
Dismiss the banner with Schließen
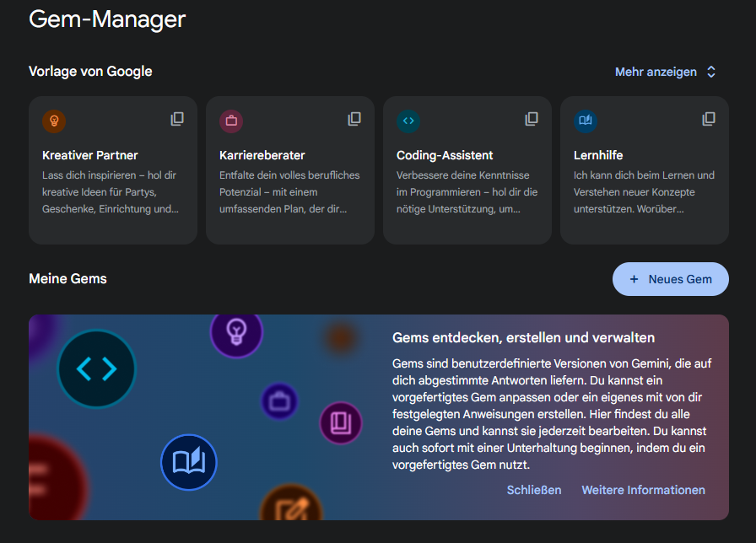(x=534, y=490)
